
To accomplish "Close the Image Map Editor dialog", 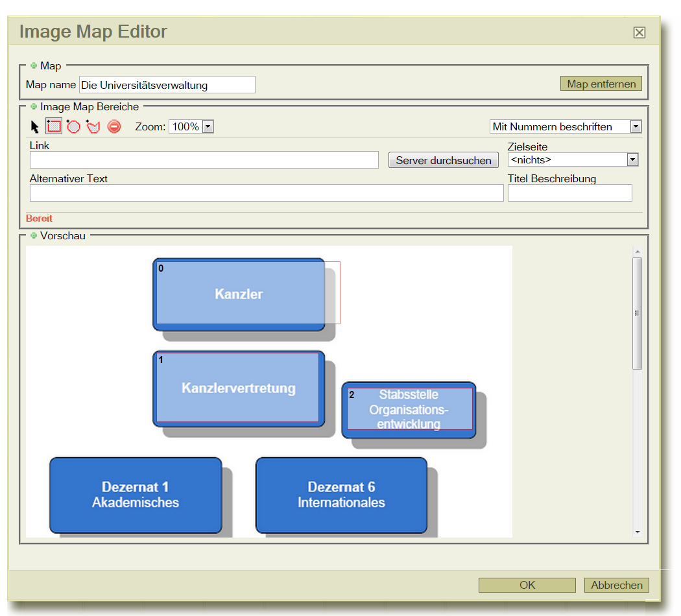I will click(639, 32).
